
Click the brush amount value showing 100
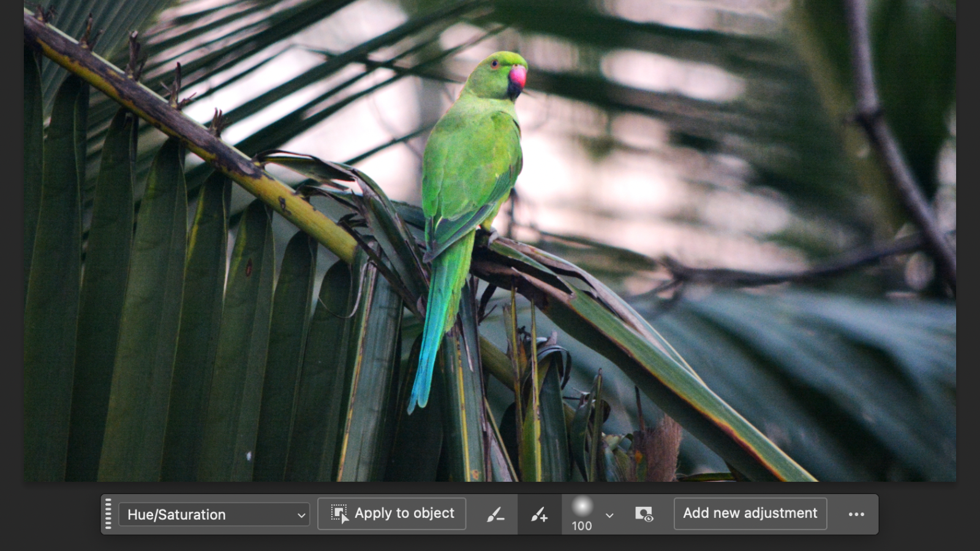point(581,525)
